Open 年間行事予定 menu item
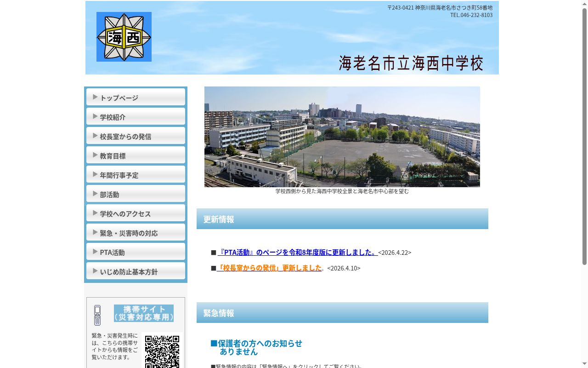Viewport: 588px width, 368px height. [136, 174]
